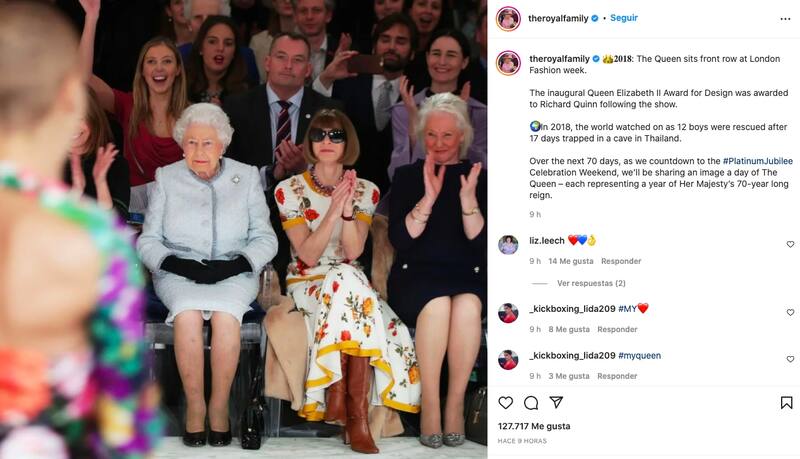View 127.717 Me gusta likes list
This screenshot has height=459, width=800.
(534, 426)
